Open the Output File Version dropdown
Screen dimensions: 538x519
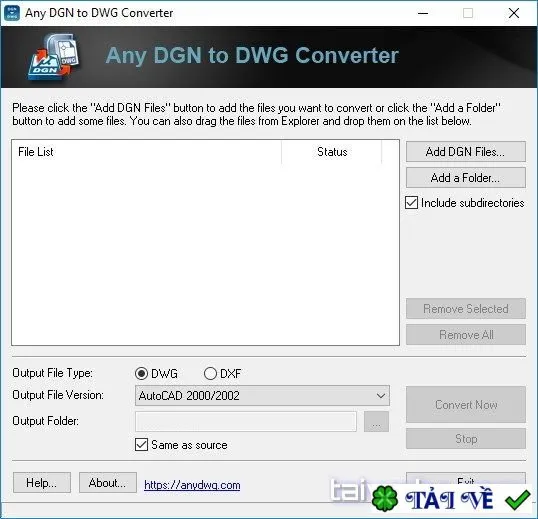262,396
